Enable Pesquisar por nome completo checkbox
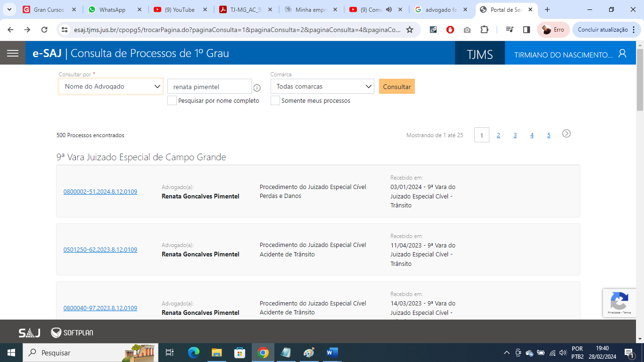The image size is (644, 362). 172,100
